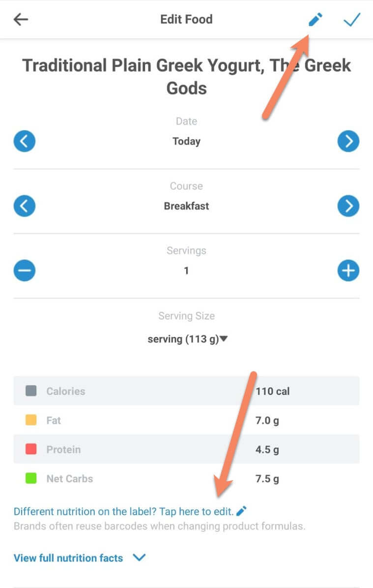This screenshot has width=373, height=588.
Task: Switch to next course
Action: (348, 206)
